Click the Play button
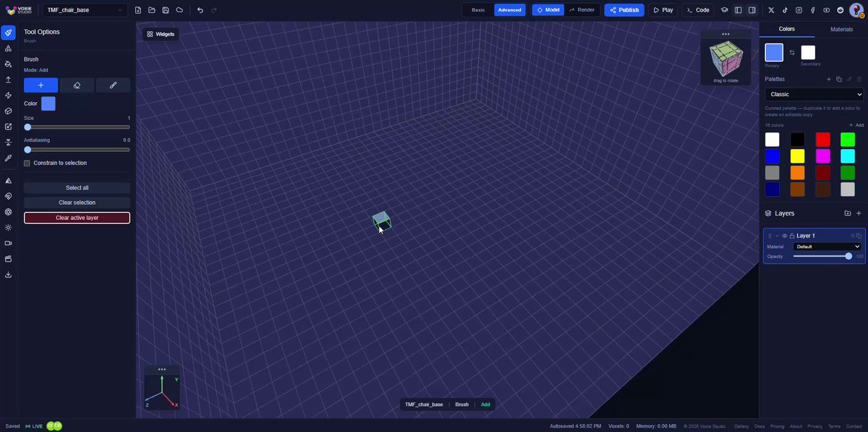This screenshot has width=868, height=432. pyautogui.click(x=663, y=10)
